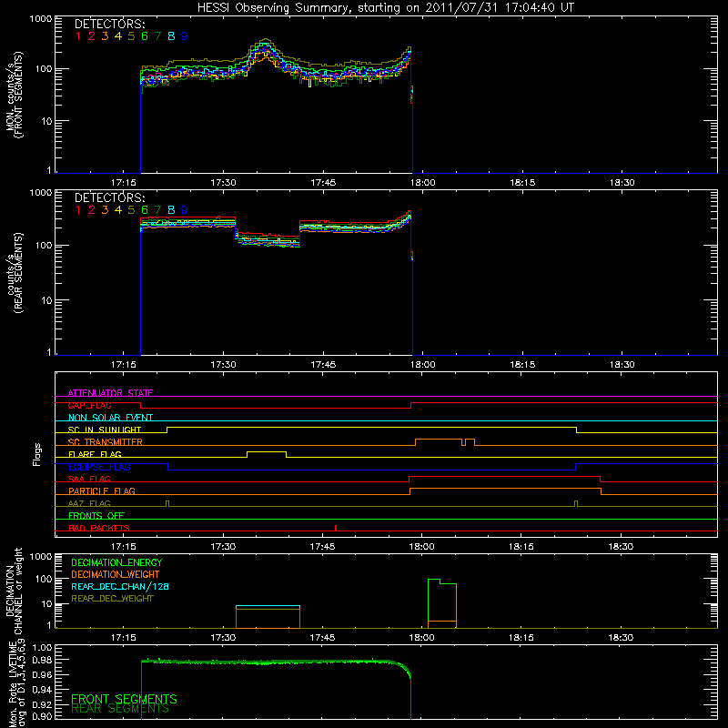The width and height of the screenshot is (728, 728).
Task: Click the FLARE_FLAG label
Action: tap(95, 454)
